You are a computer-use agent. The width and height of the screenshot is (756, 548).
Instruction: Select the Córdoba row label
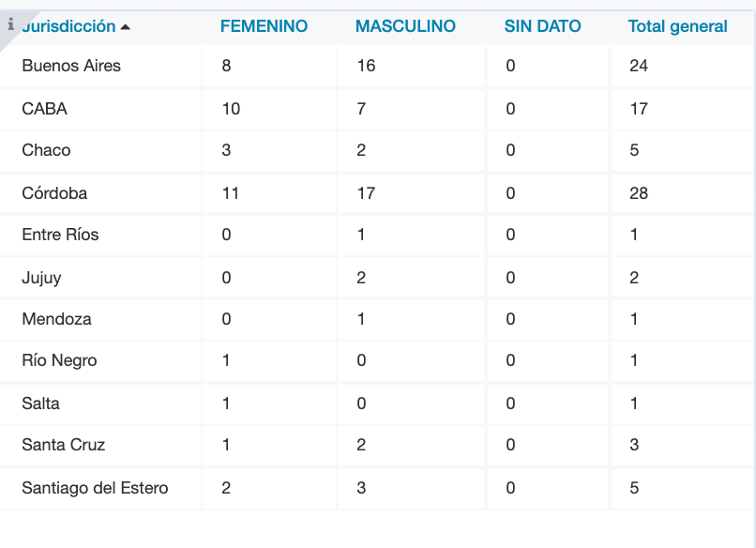[x=54, y=193]
